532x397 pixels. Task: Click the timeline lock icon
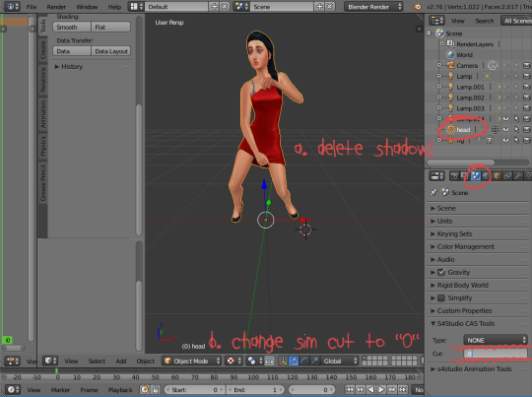tap(156, 389)
